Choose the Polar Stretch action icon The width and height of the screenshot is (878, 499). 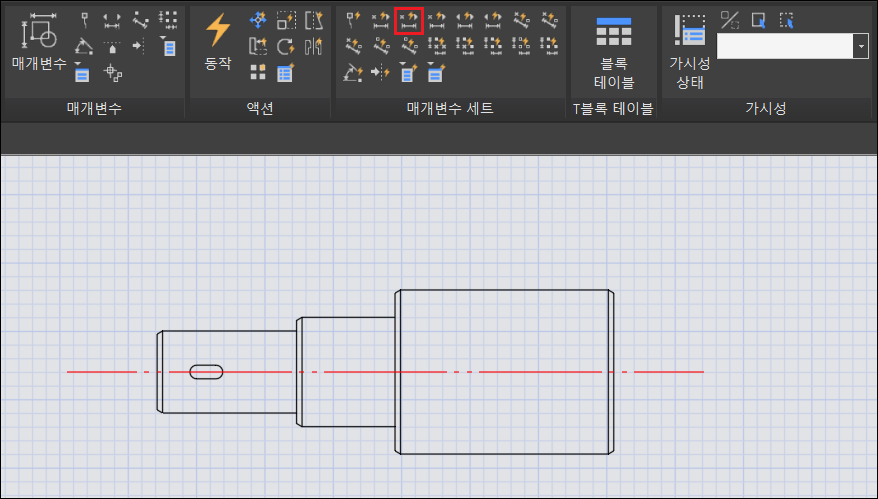258,46
